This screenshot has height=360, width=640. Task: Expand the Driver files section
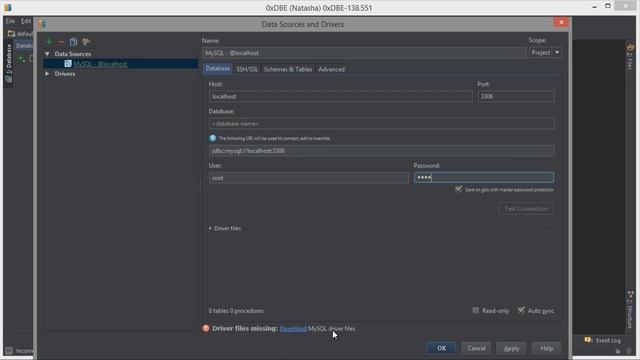tap(210, 229)
